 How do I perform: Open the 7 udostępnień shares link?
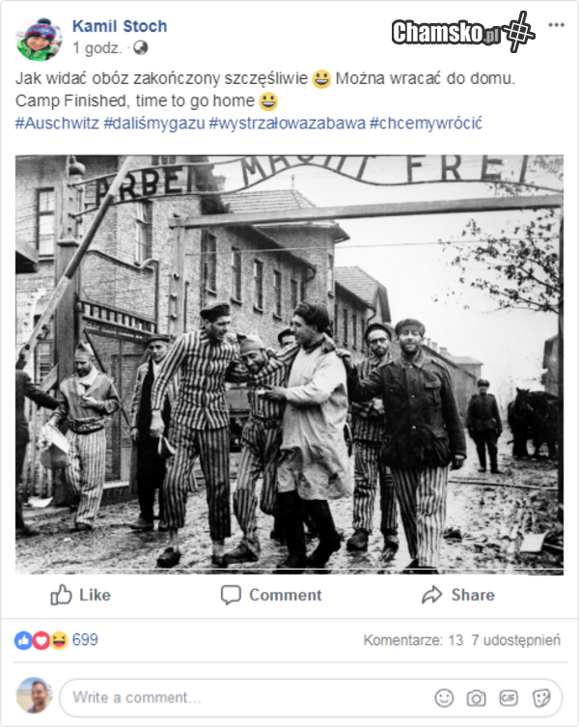tap(516, 640)
